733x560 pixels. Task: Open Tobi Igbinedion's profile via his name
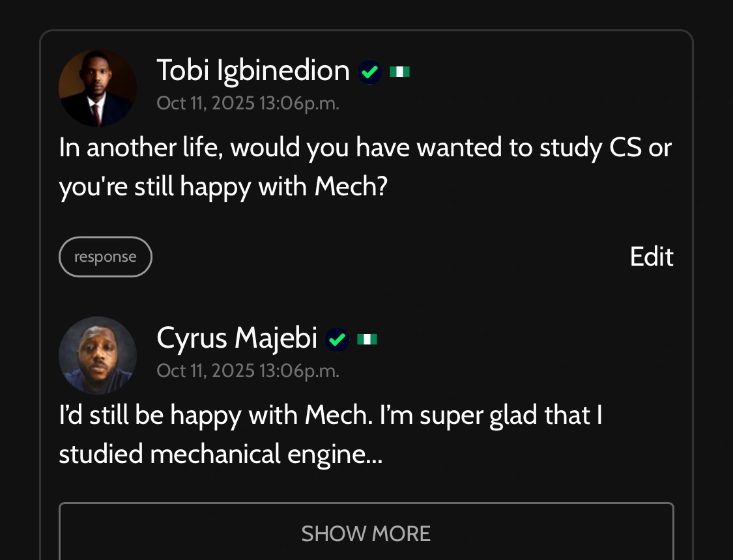pyautogui.click(x=253, y=70)
